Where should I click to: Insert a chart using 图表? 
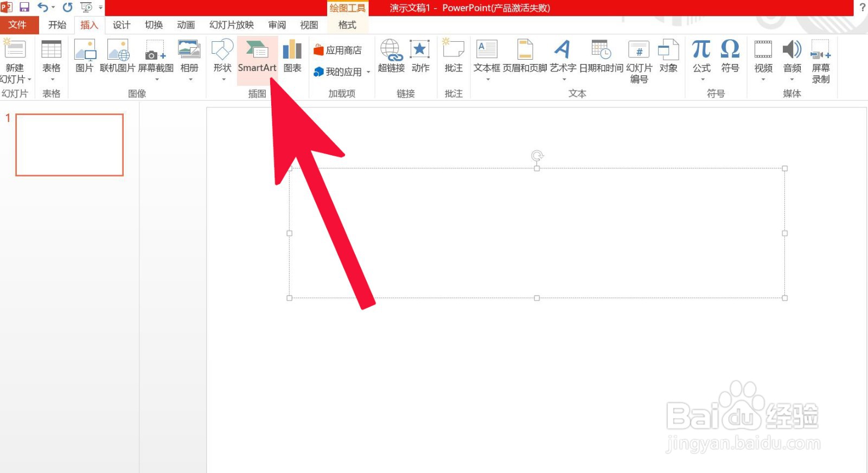tap(292, 56)
